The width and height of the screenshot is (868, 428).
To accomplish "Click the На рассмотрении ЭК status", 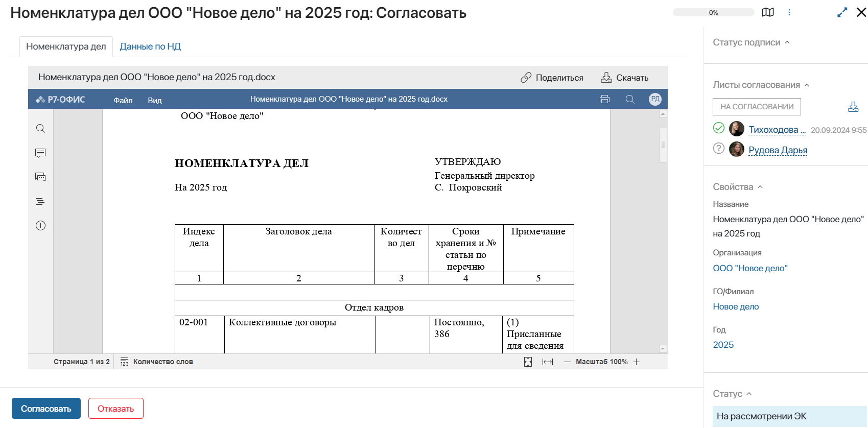I will click(790, 416).
